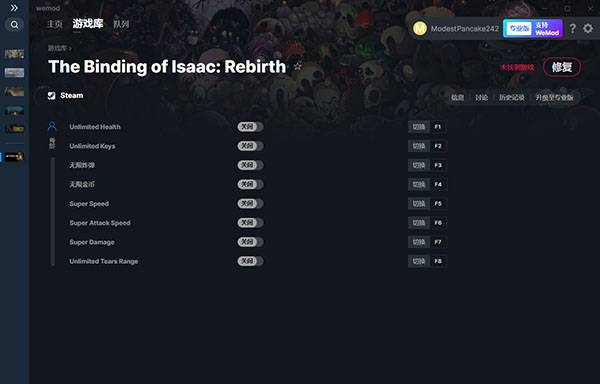Enable Unlimited Tears Range toggle
This screenshot has width=600, height=384.
pyautogui.click(x=250, y=261)
